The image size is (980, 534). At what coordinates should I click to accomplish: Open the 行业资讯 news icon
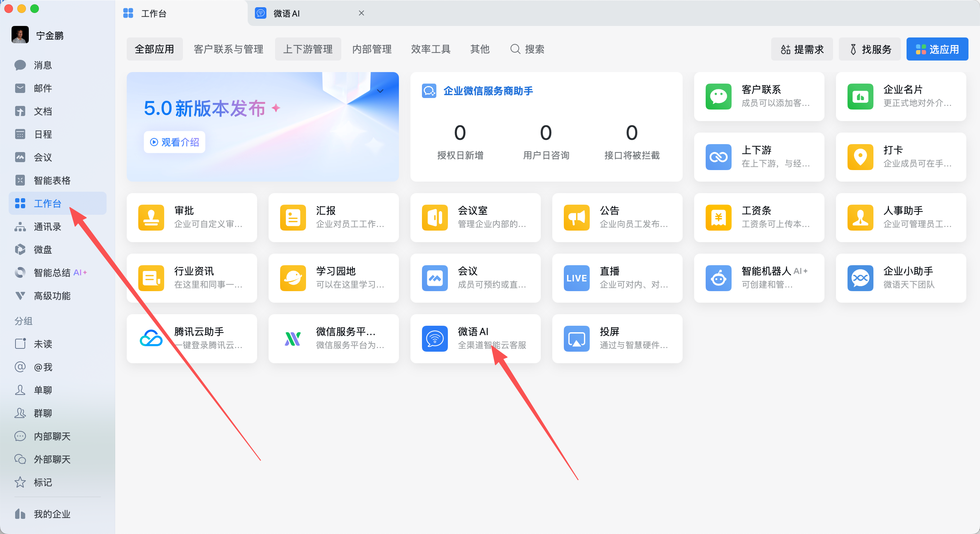tap(151, 278)
